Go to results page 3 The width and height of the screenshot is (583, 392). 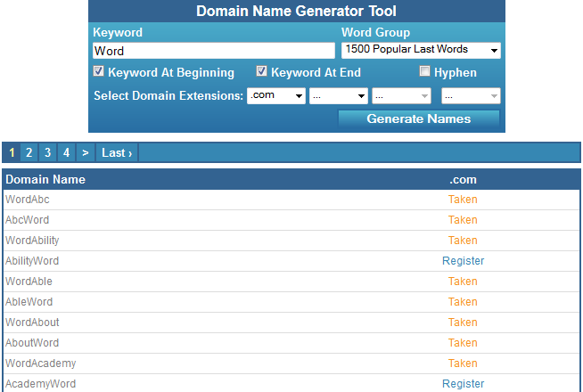[x=47, y=152]
